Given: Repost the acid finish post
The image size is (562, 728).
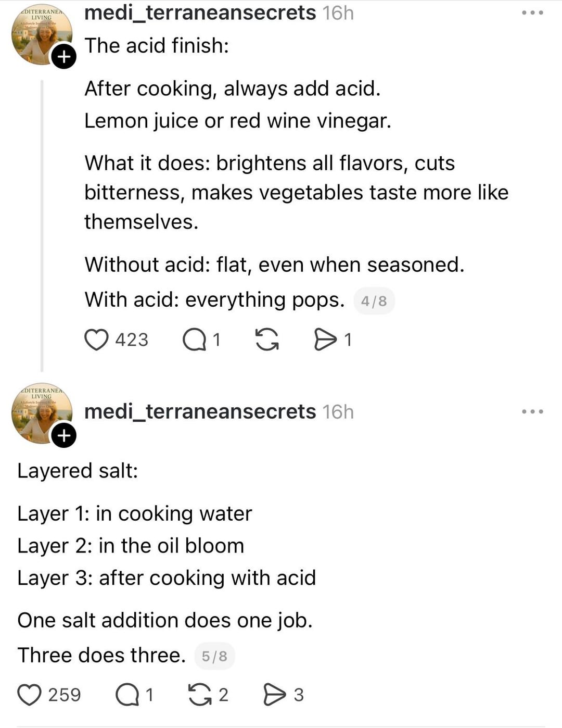Looking at the screenshot, I should click(267, 340).
